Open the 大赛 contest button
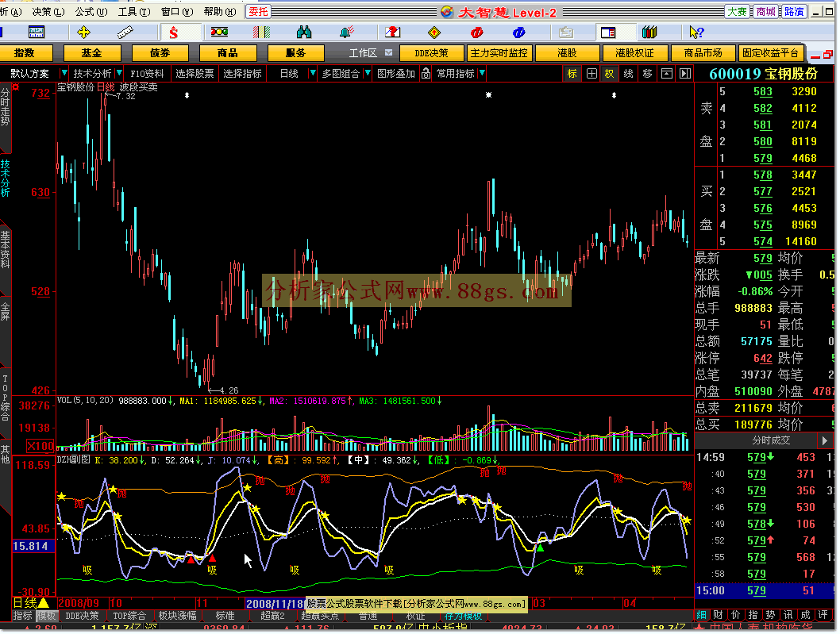This screenshot has width=840, height=634. tap(737, 12)
